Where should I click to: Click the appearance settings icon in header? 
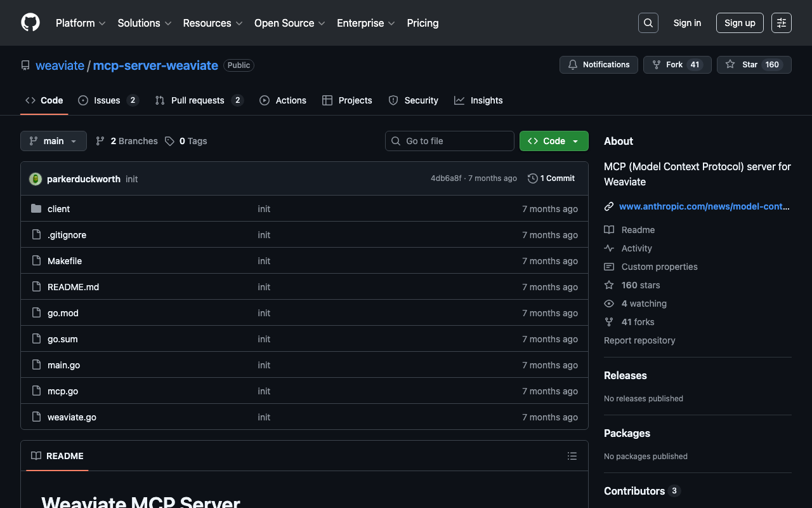pos(781,23)
